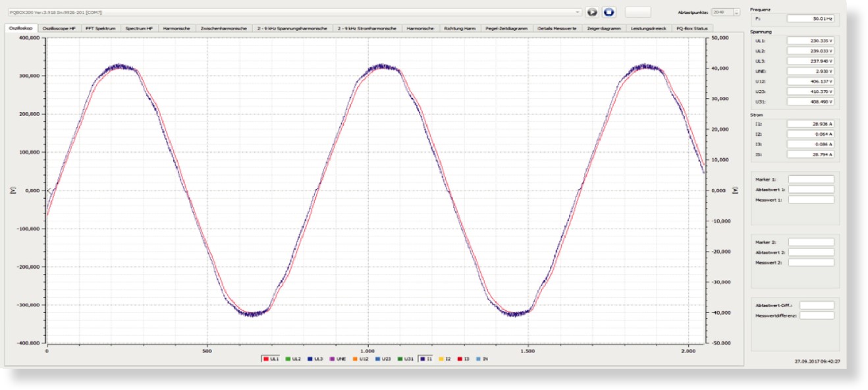868x390 pixels.
Task: Select the current value 28.794 A
Action: click(x=811, y=154)
